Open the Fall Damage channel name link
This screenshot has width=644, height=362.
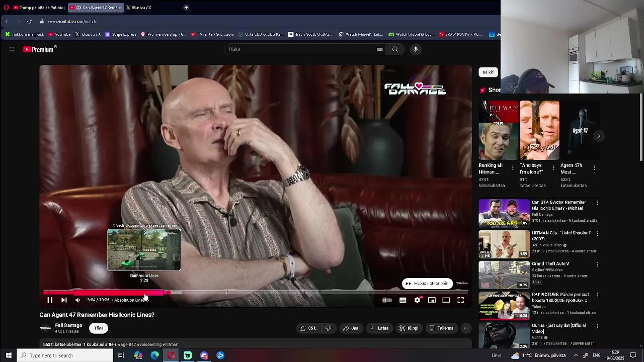tap(68, 325)
